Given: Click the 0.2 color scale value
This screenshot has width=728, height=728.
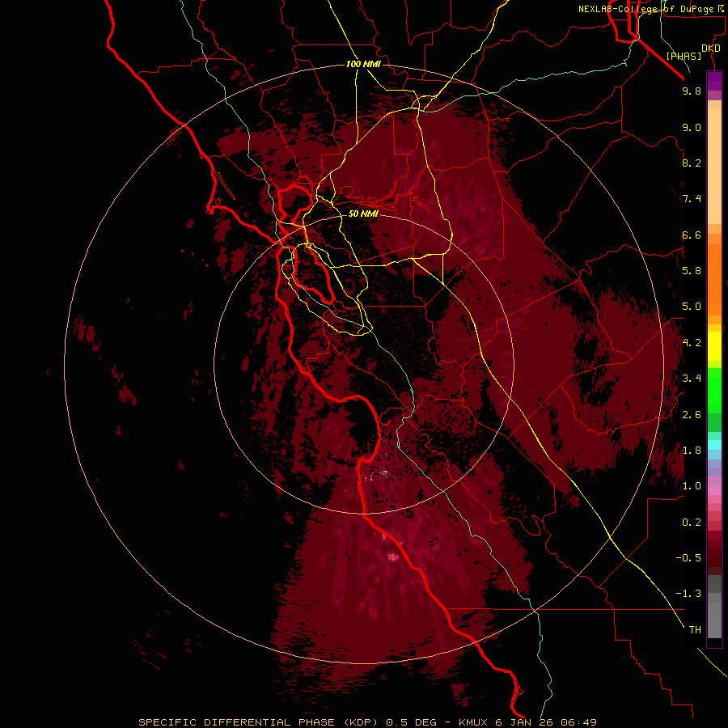Looking at the screenshot, I should [692, 523].
